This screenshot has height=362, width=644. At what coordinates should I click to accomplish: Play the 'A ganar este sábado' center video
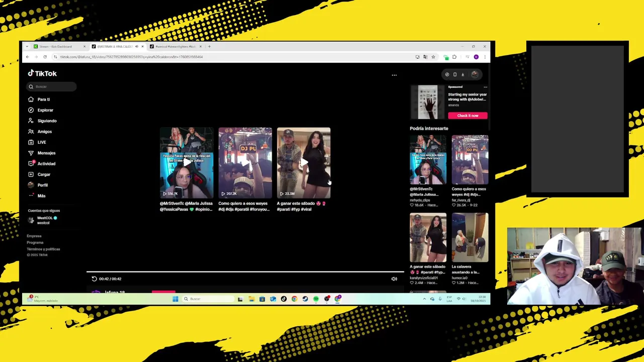(303, 162)
